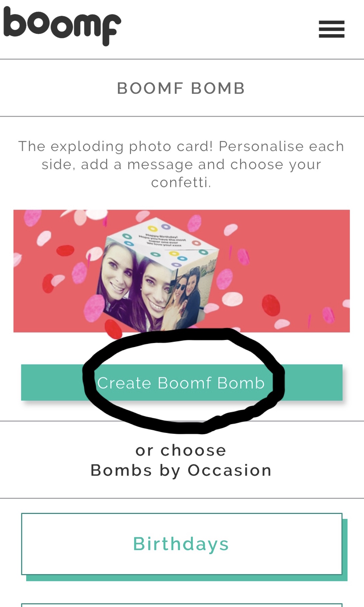
Task: Tap the large red confetti right of the cube
Action: [271, 305]
